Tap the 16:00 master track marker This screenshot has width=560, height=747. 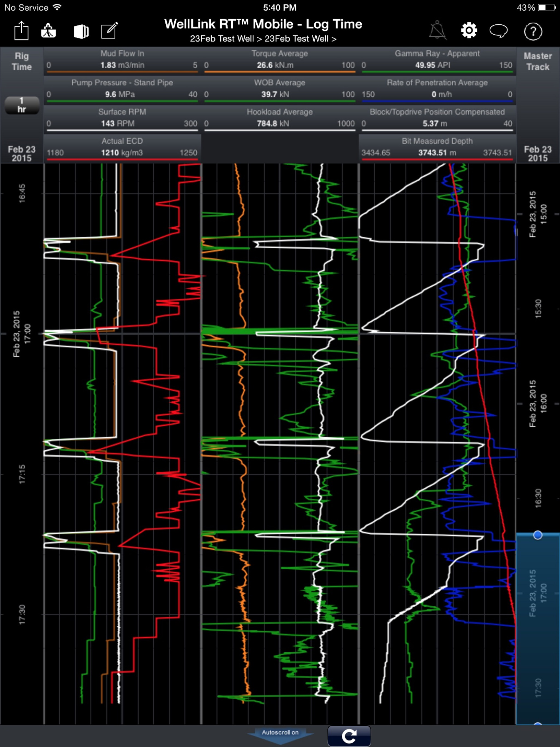click(538, 404)
